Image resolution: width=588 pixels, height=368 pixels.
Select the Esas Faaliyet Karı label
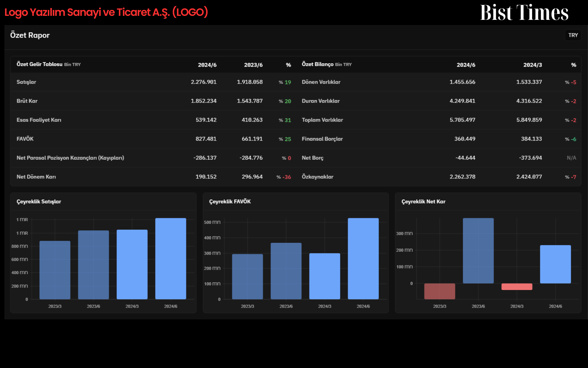point(39,120)
